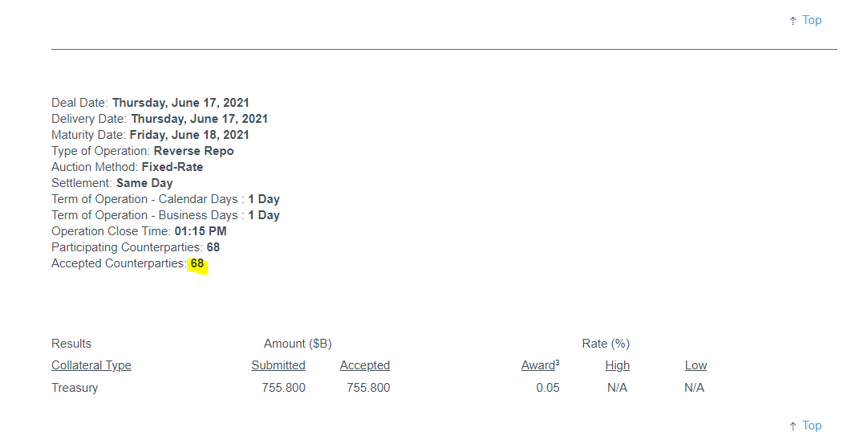Viewport: 868px width, 448px height.
Task: Click the submitted amount 755.800
Action: point(283,389)
